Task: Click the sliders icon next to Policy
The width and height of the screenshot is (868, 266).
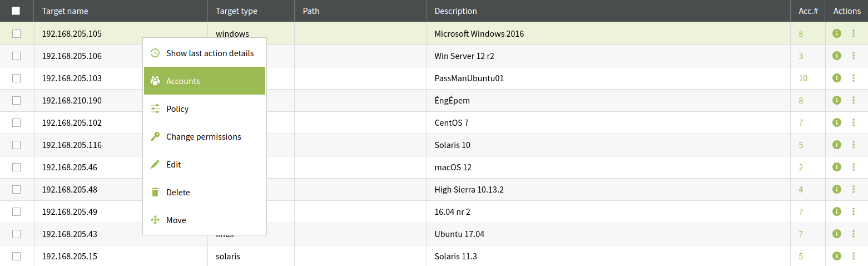Action: pos(155,109)
